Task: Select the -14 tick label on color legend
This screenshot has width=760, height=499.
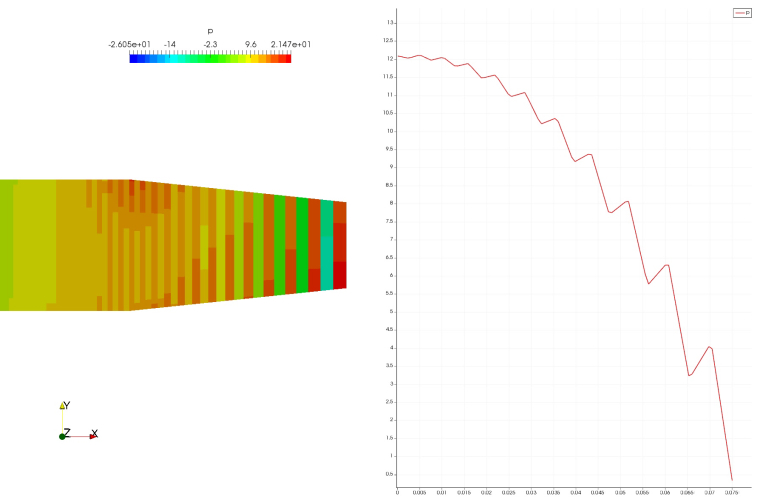Action: click(x=170, y=45)
